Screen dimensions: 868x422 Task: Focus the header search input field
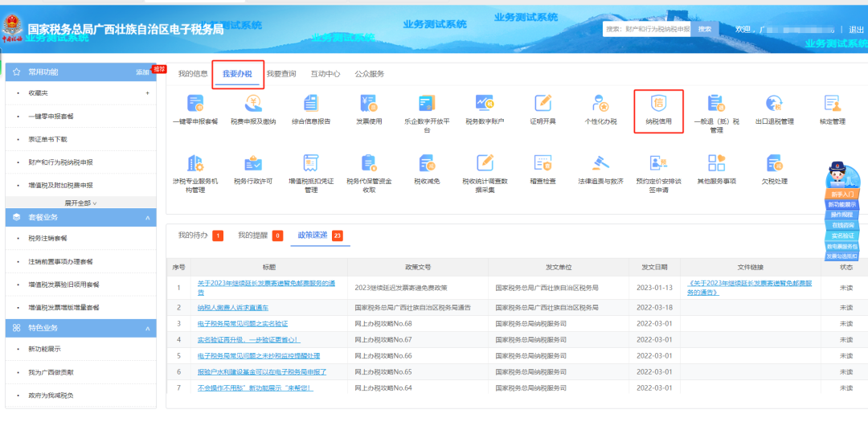pyautogui.click(x=647, y=29)
